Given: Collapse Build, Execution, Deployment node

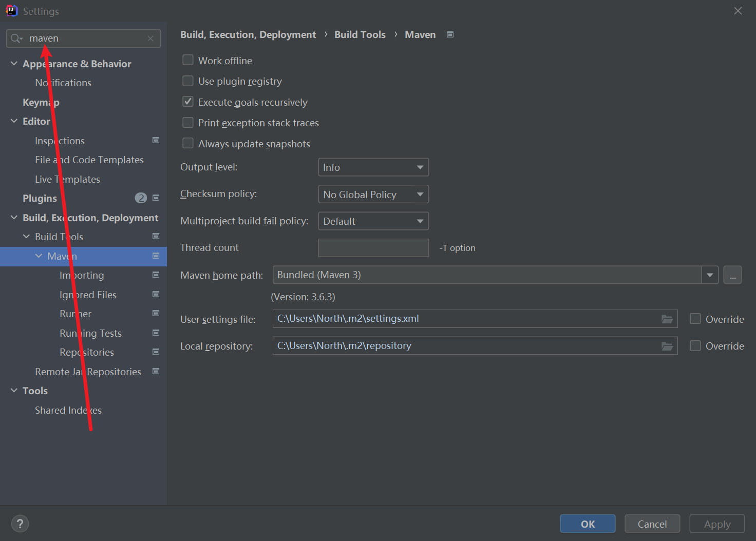Looking at the screenshot, I should [x=14, y=217].
